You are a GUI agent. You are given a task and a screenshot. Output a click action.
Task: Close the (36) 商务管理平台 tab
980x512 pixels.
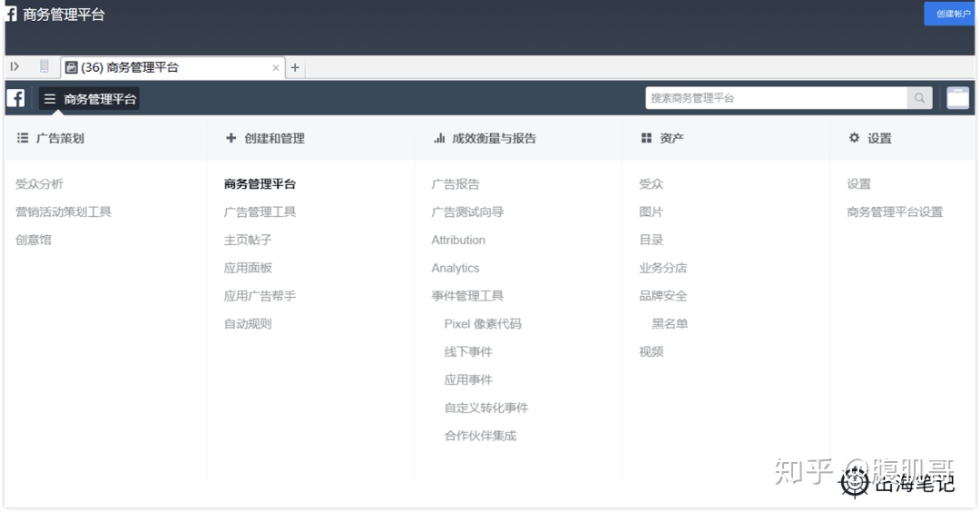click(276, 67)
